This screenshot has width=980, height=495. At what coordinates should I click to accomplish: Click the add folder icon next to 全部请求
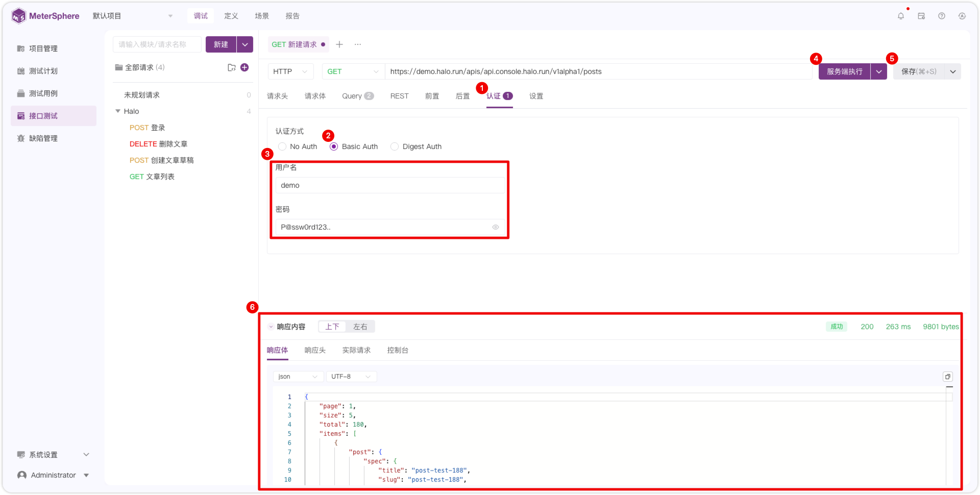coord(232,67)
